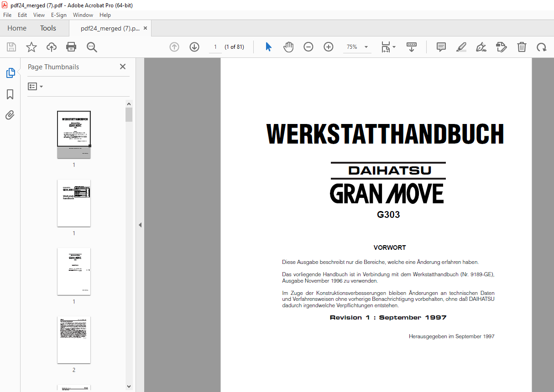The width and height of the screenshot is (554, 392).
Task: Close the Page Thumbnails panel
Action: click(x=123, y=67)
